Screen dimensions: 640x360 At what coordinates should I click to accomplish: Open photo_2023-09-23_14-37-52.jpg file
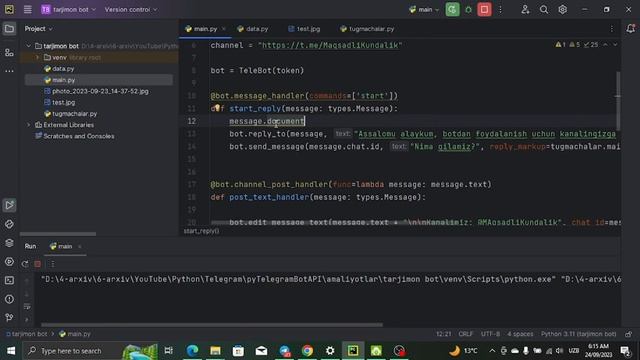coord(96,91)
